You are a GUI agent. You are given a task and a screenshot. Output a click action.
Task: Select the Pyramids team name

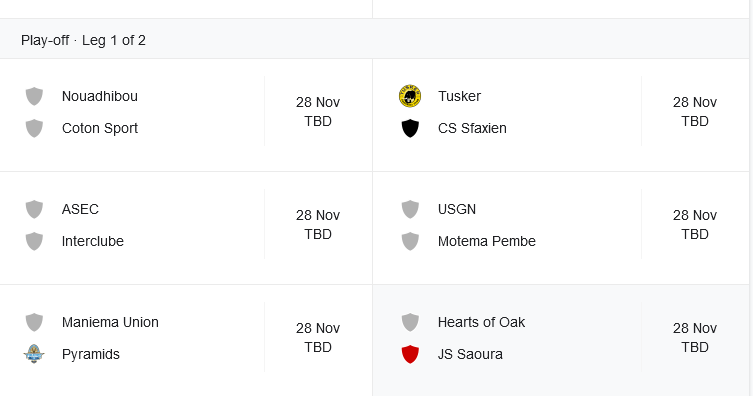(x=91, y=354)
